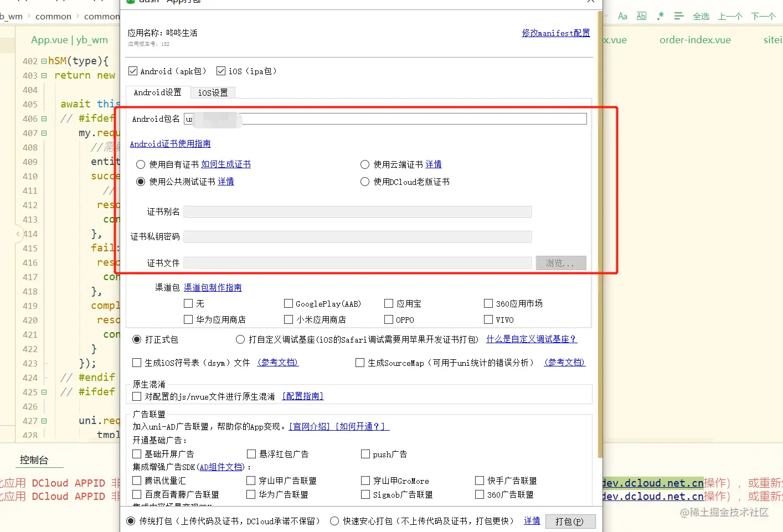Click the Android包名 input field
The image size is (783, 532).
click(385, 118)
